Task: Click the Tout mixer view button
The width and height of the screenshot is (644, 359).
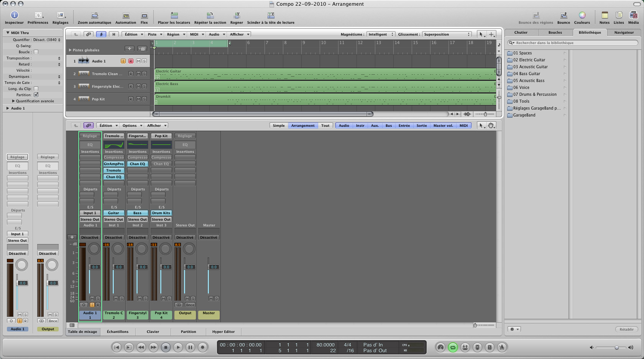Action: coord(325,126)
